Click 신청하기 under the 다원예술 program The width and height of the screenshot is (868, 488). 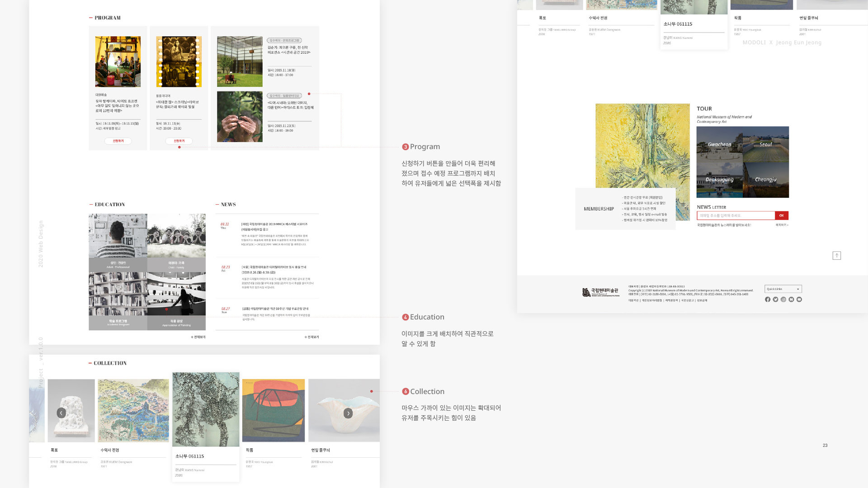click(118, 141)
